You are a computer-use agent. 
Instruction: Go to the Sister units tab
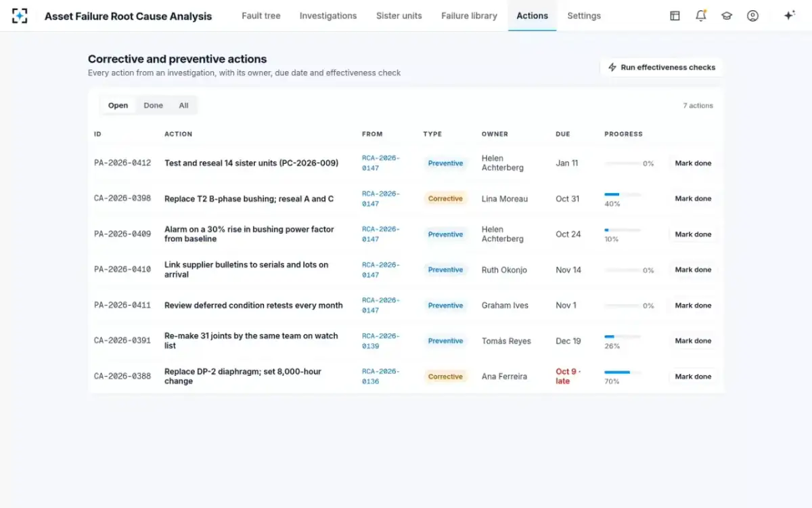(399, 16)
